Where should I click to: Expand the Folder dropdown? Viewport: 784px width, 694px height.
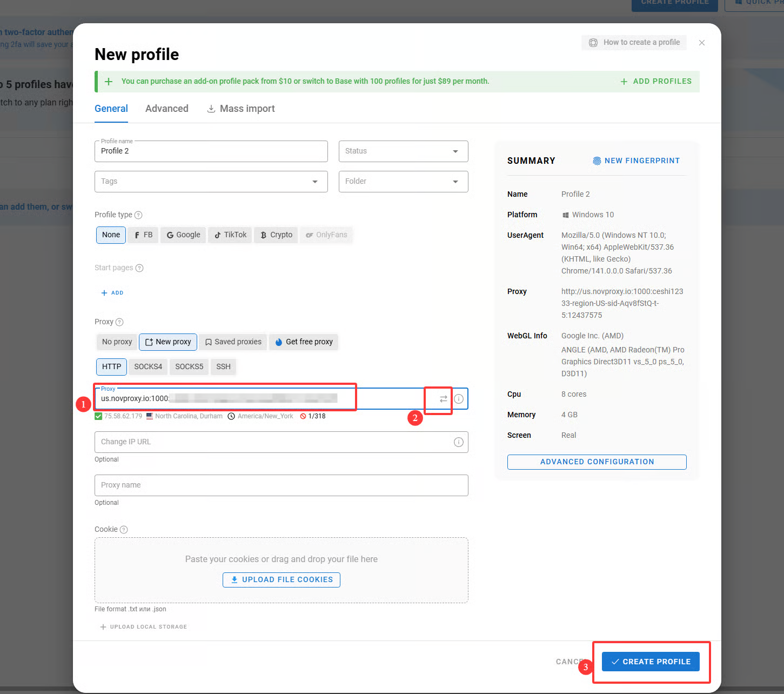[x=403, y=182]
